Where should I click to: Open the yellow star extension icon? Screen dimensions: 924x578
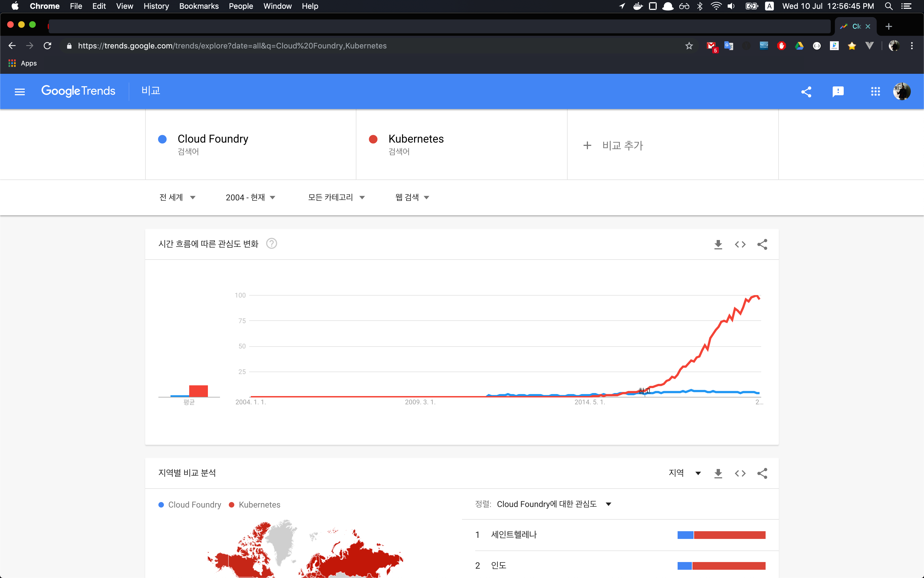pyautogui.click(x=852, y=46)
